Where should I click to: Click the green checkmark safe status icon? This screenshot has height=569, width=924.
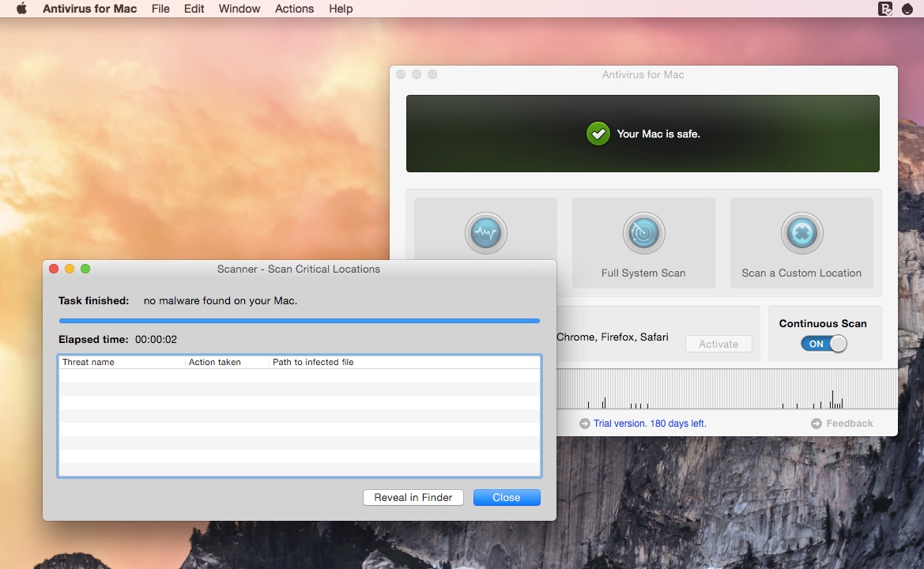[598, 134]
